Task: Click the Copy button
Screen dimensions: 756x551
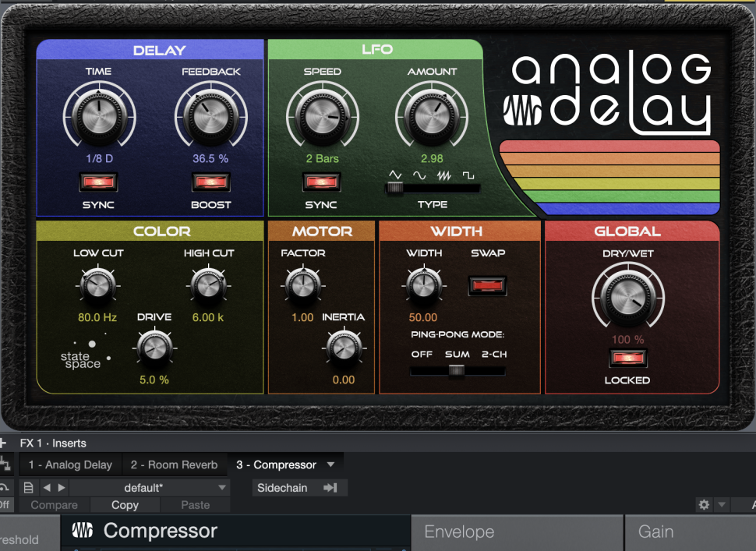Action: (125, 505)
